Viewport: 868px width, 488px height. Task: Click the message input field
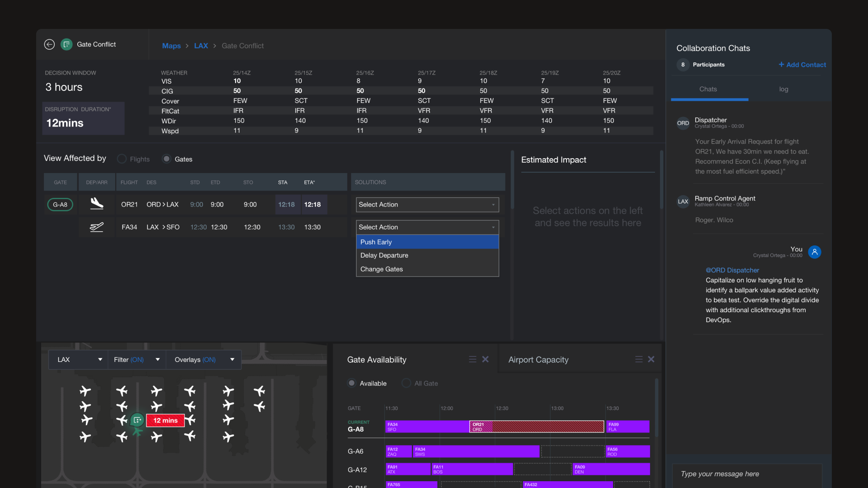(x=746, y=474)
